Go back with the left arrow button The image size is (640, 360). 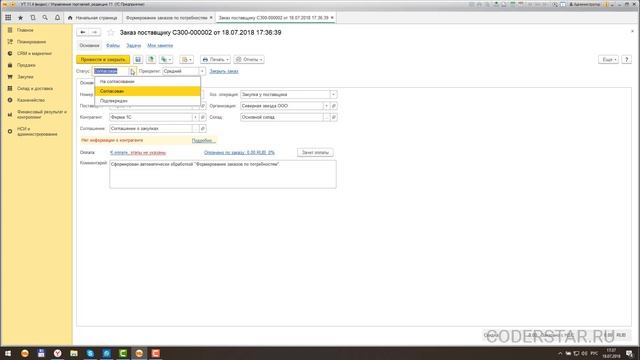[x=82, y=32]
